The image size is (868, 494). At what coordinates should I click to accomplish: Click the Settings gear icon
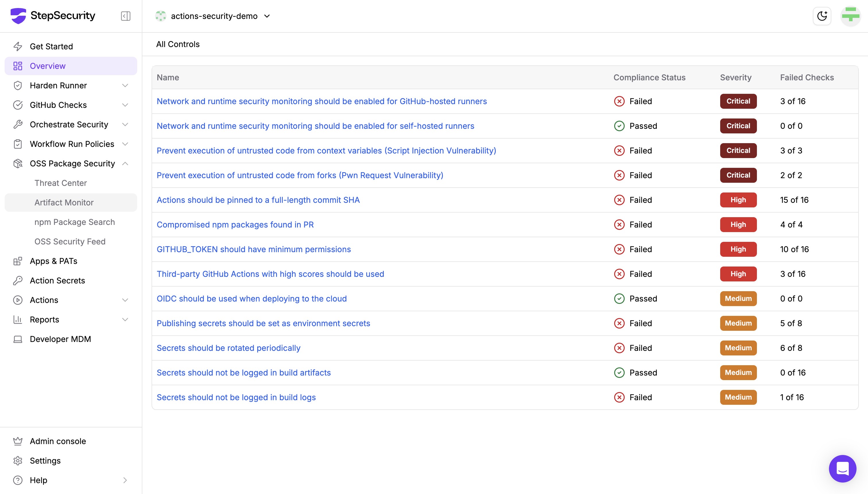click(x=18, y=460)
